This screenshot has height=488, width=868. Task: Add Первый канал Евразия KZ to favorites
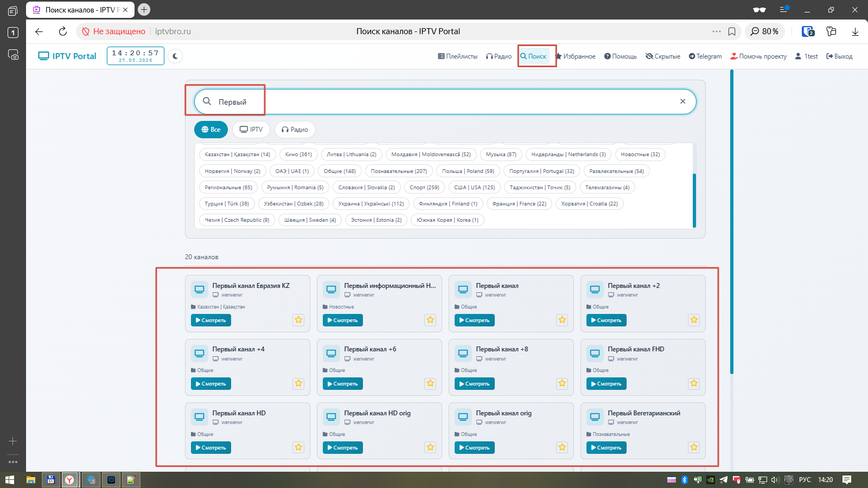point(298,320)
